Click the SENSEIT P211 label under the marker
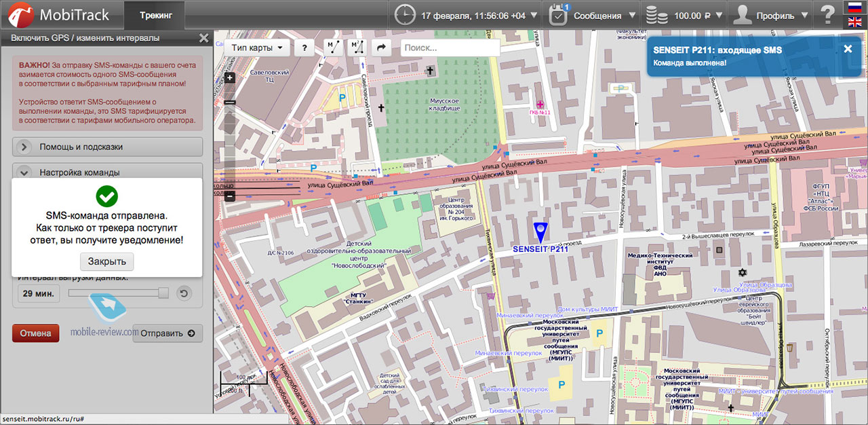 click(x=540, y=248)
